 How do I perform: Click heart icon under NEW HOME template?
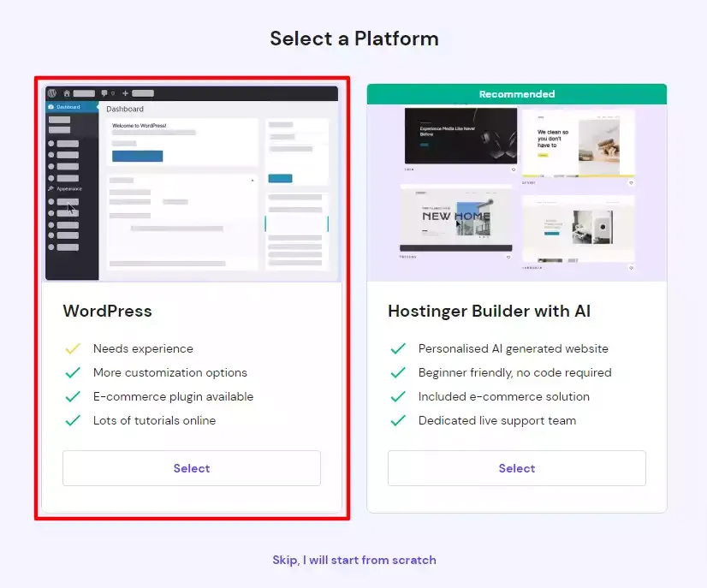pyautogui.click(x=508, y=257)
